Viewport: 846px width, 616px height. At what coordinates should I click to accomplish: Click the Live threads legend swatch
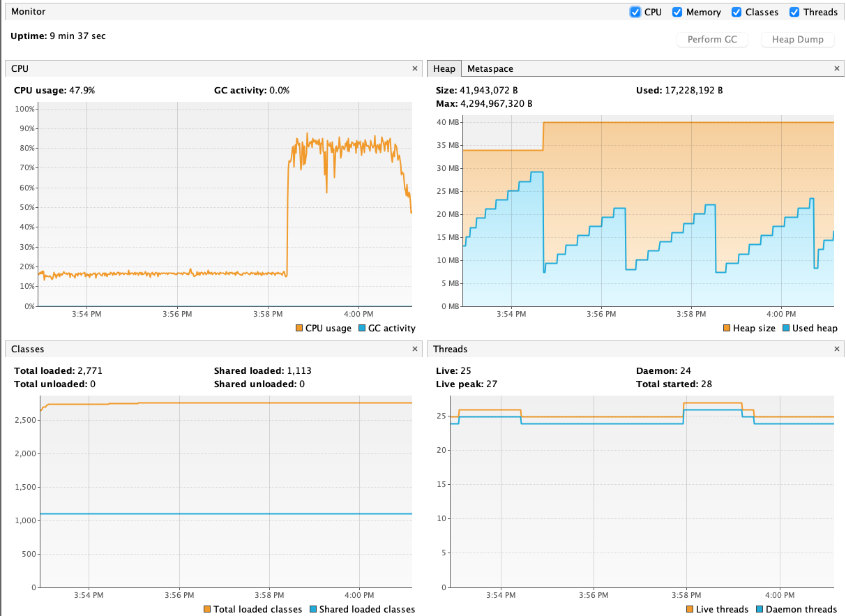point(690,610)
